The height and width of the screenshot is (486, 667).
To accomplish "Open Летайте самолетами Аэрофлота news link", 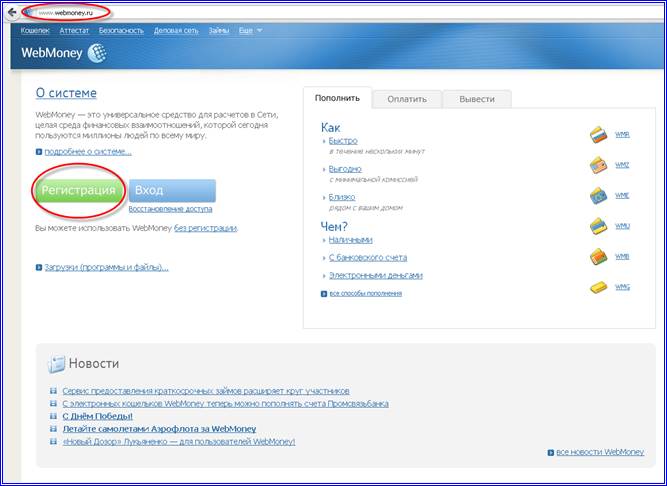I will 160,429.
